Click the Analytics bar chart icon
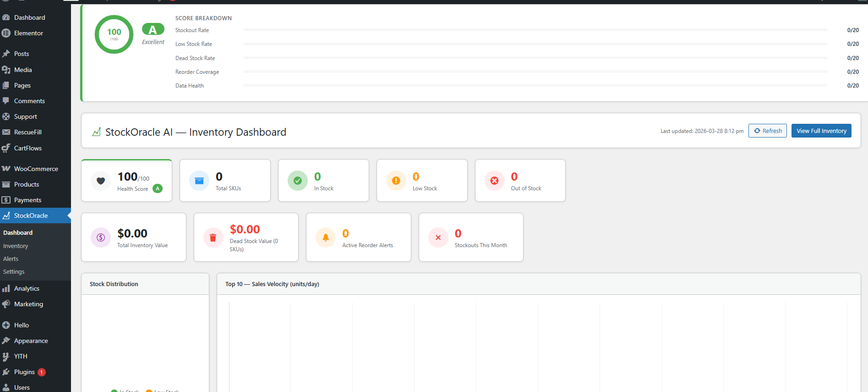The height and width of the screenshot is (392, 868). click(x=6, y=288)
